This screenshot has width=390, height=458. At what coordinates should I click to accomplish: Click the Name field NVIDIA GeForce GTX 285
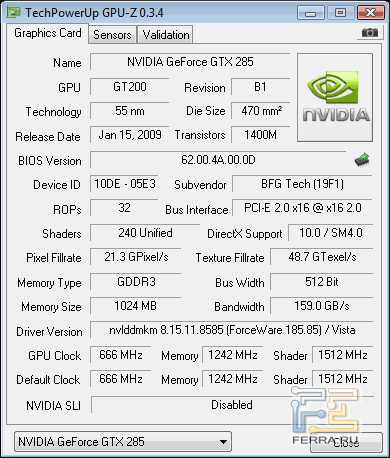coord(190,62)
